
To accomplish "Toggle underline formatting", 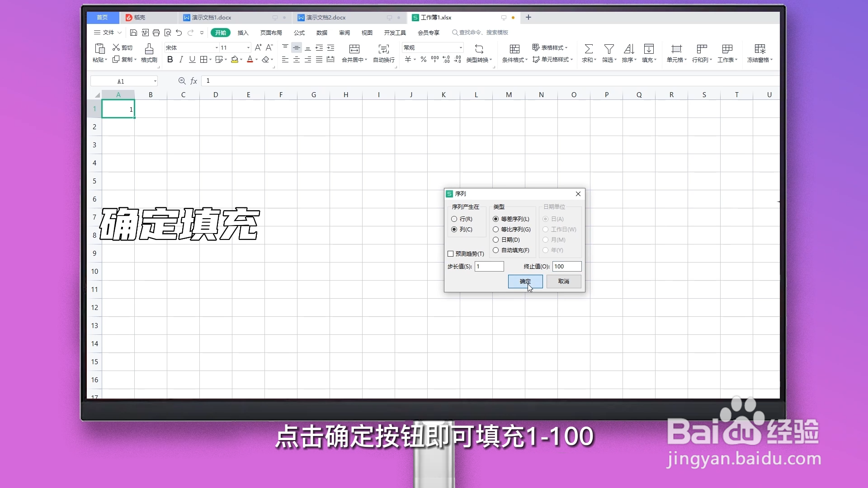I will coord(192,59).
